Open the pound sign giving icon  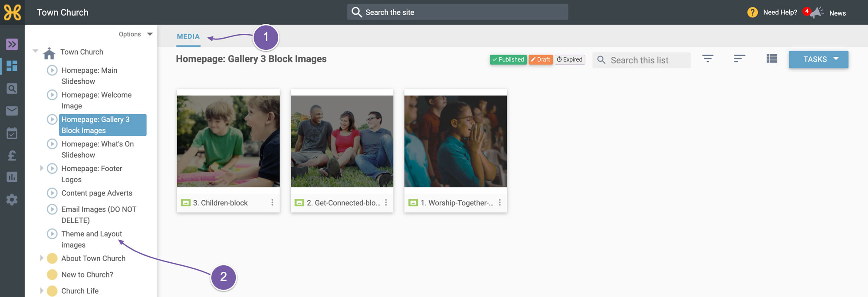pyautogui.click(x=12, y=155)
